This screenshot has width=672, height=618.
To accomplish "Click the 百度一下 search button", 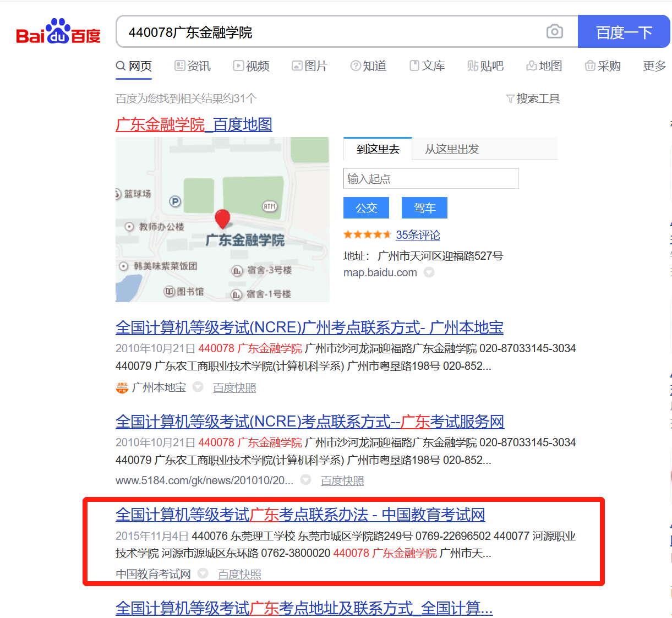I will tap(624, 32).
